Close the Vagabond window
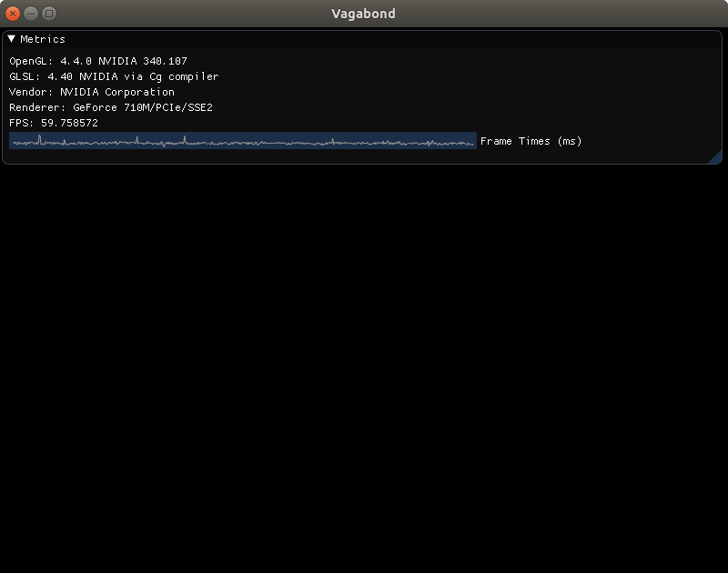This screenshot has height=573, width=728. pos(13,14)
